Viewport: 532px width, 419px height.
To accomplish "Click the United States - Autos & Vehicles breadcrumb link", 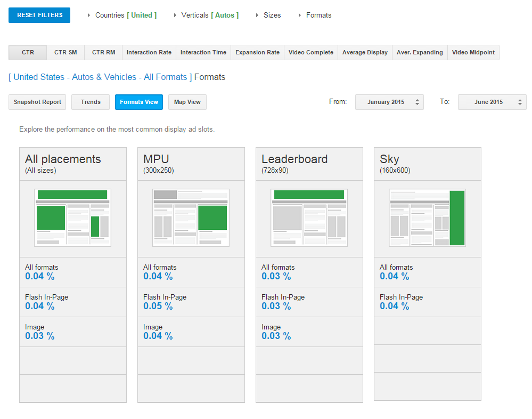I will point(101,77).
